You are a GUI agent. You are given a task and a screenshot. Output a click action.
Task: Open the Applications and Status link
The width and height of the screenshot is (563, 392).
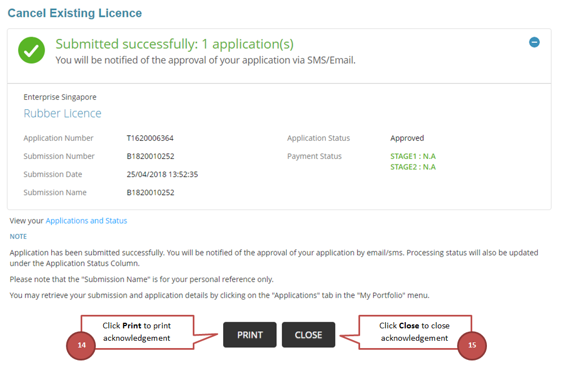86,221
